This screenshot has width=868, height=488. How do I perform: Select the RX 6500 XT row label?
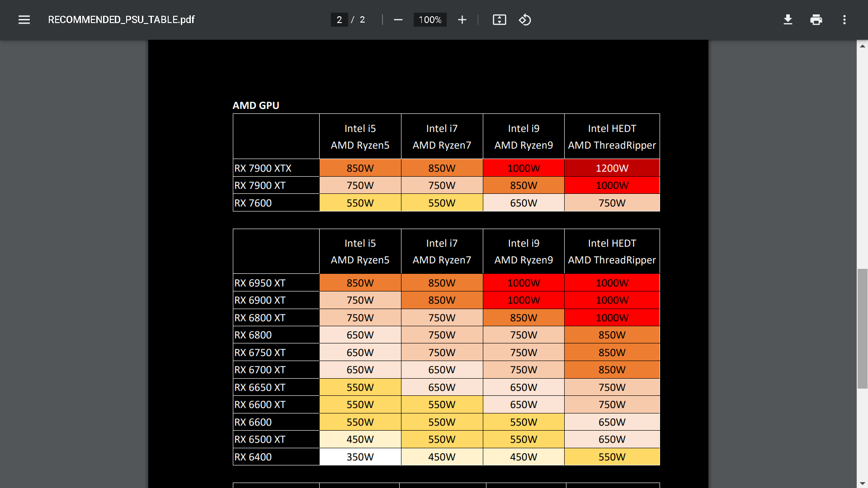coord(276,439)
